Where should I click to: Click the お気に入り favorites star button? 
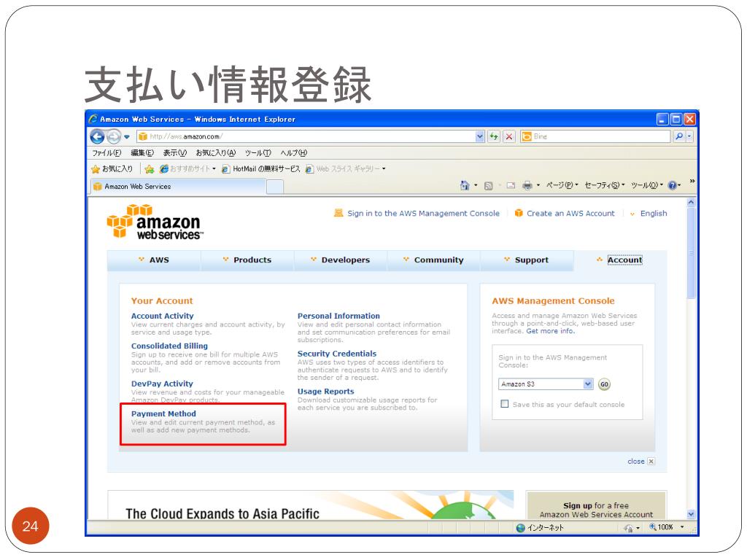112,169
